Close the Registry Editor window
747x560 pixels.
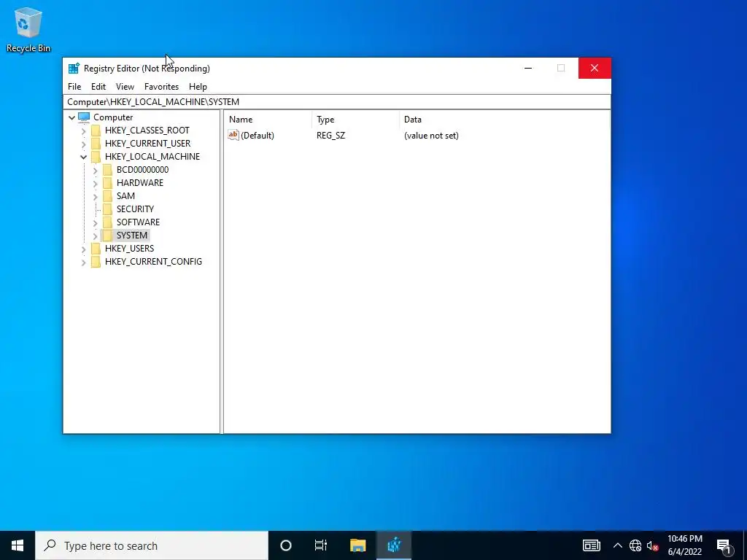[595, 68]
